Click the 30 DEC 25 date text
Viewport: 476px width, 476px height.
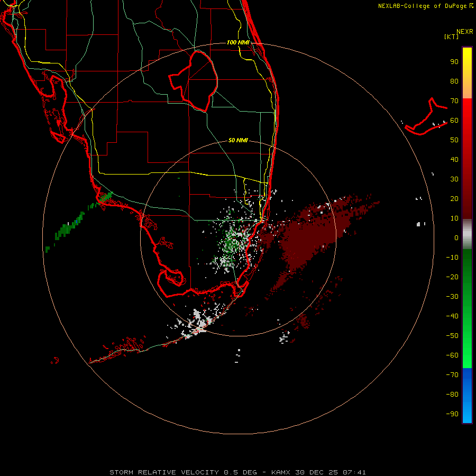point(316,472)
